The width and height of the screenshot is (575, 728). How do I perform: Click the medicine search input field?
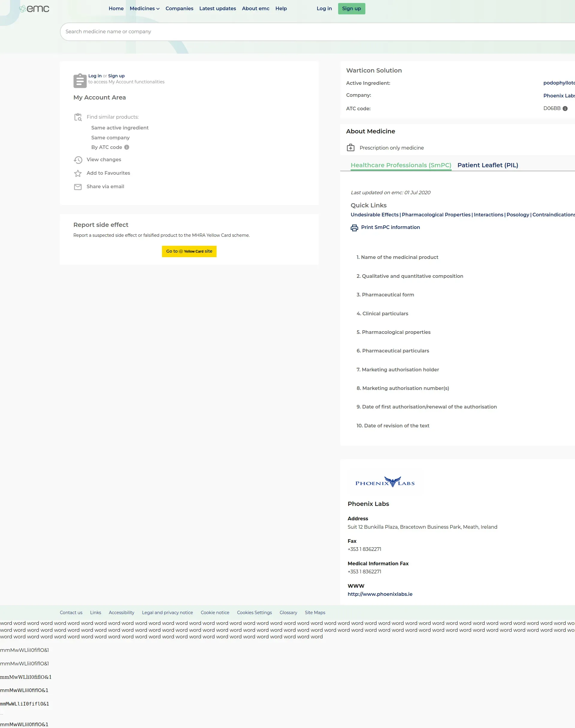[303, 32]
